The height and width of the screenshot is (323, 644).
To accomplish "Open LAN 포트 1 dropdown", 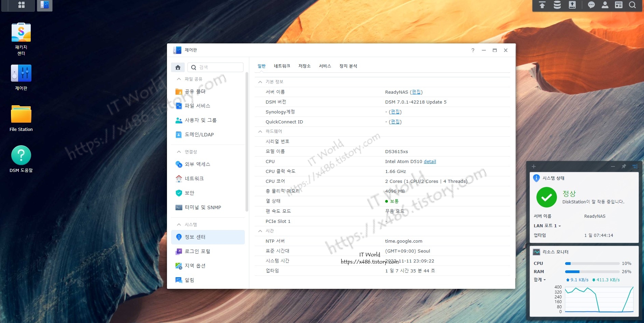I will coord(547,226).
